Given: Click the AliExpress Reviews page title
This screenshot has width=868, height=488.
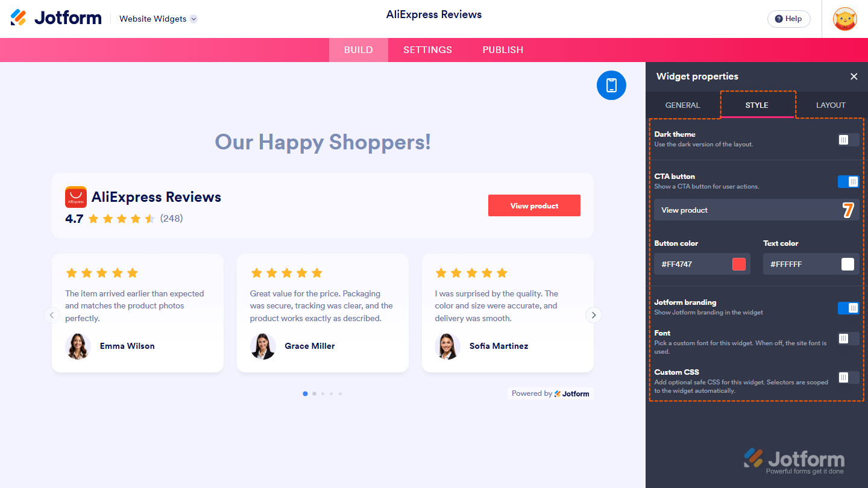Looking at the screenshot, I should [x=434, y=14].
